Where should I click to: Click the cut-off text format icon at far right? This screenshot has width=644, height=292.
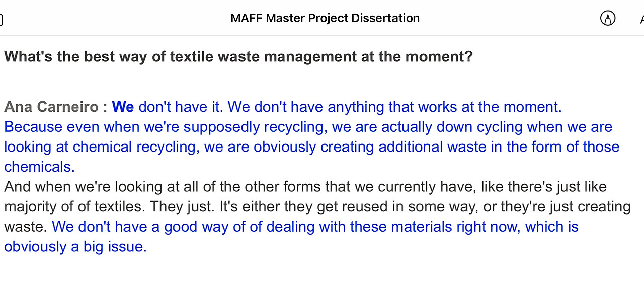click(641, 19)
